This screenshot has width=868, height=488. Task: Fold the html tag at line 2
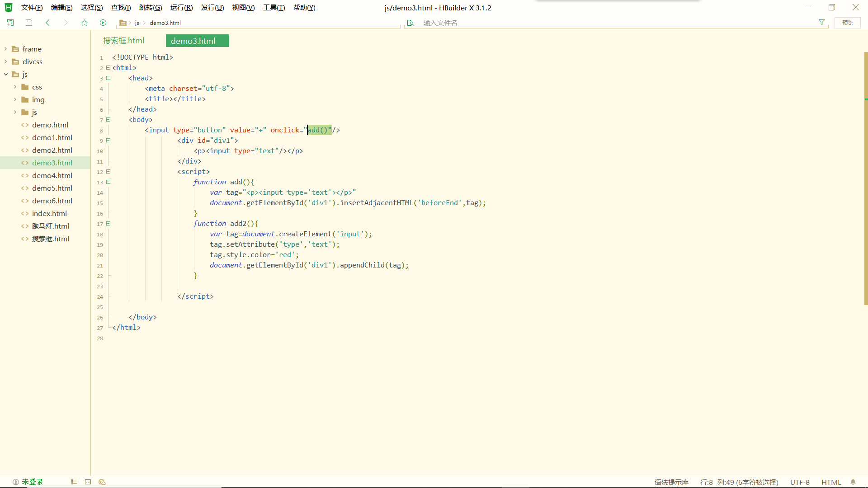(108, 68)
